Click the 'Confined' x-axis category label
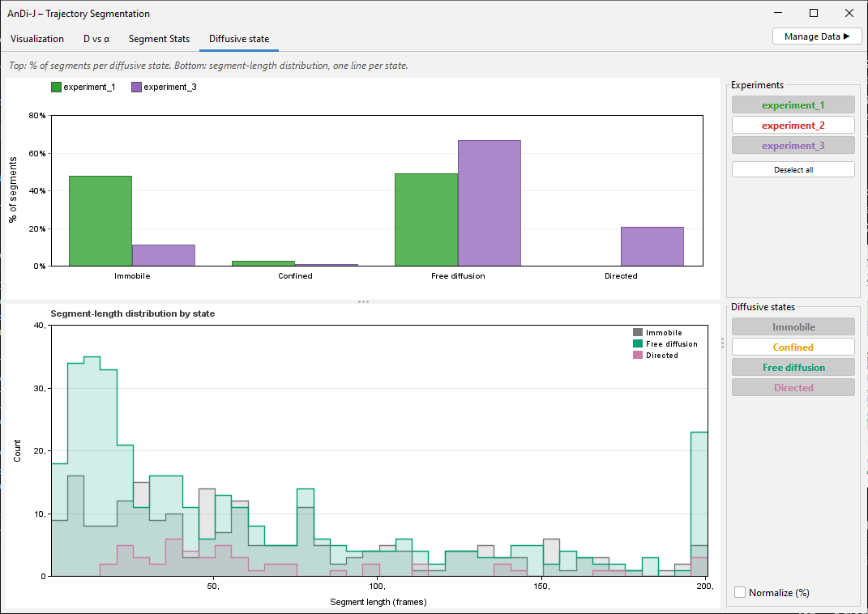This screenshot has width=868, height=614. point(295,276)
